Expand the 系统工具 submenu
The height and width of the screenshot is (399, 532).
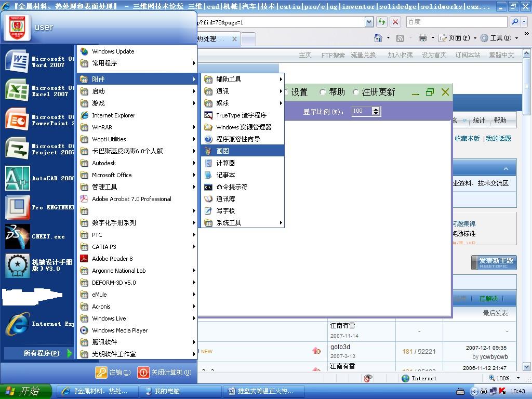click(243, 222)
